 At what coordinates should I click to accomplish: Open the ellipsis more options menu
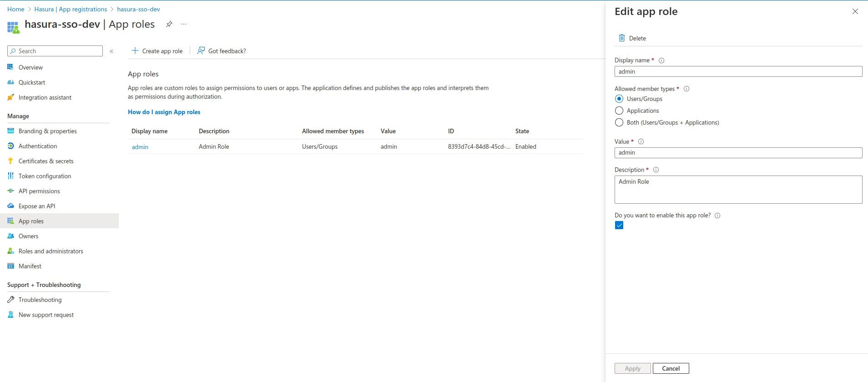click(184, 24)
